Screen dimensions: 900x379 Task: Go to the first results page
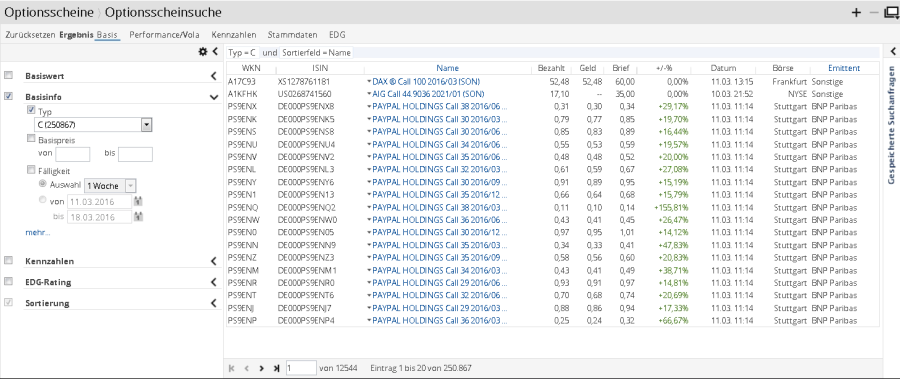[x=232, y=368]
